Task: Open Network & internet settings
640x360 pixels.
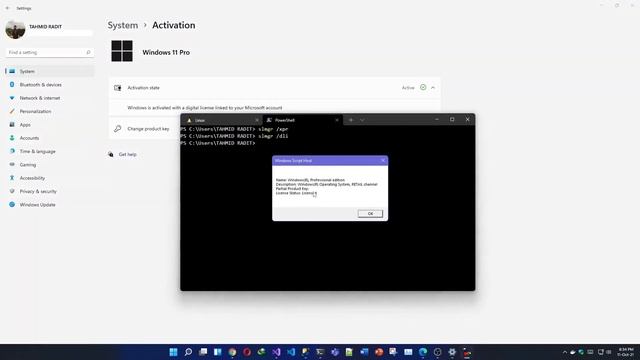Action: [x=40, y=98]
